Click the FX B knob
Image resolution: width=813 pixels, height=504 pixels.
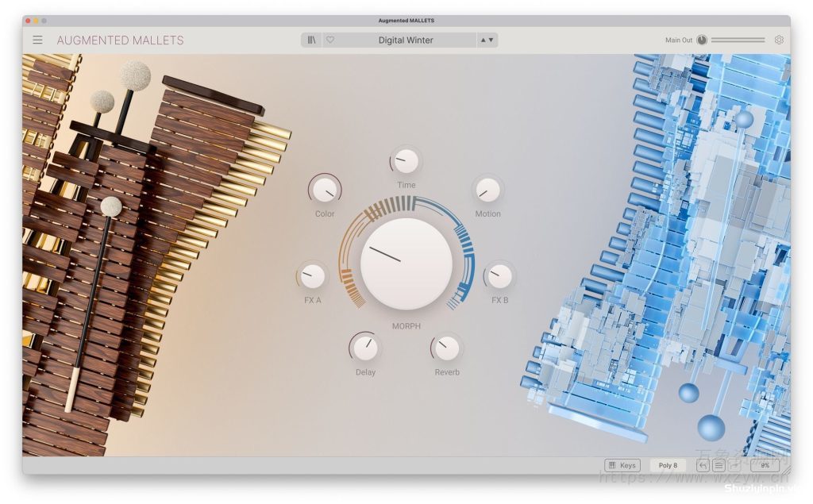[x=499, y=277]
